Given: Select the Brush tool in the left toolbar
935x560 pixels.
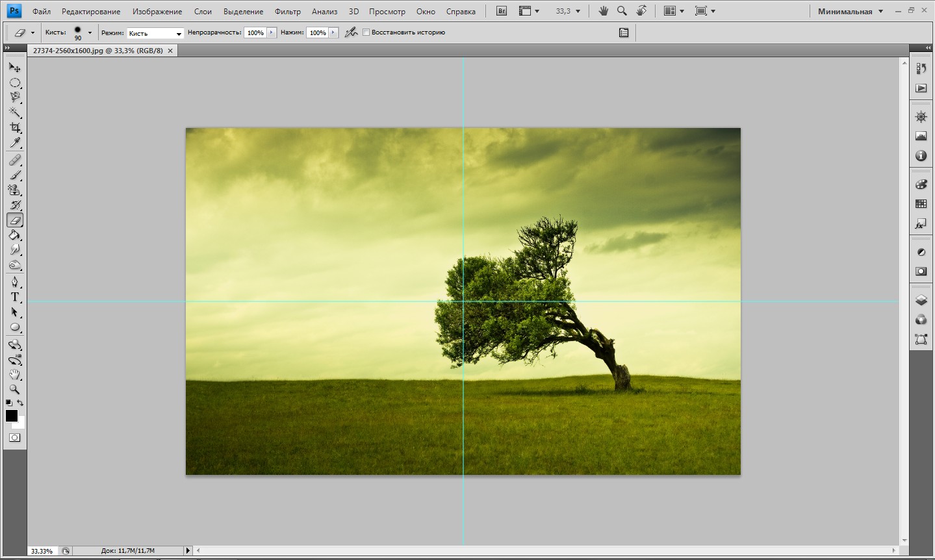Looking at the screenshot, I should pyautogui.click(x=14, y=175).
